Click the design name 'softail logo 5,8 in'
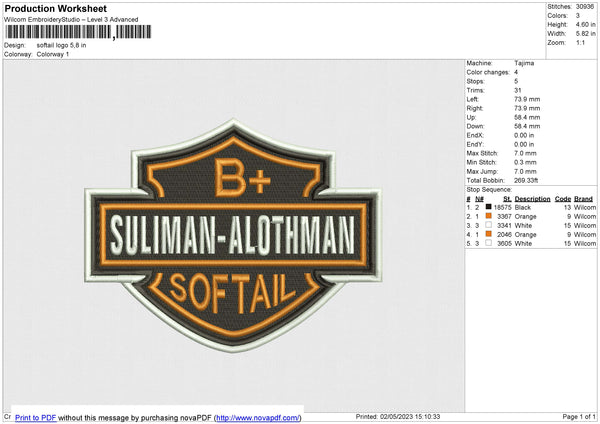Viewport: 600px width, 424px height. point(61,45)
